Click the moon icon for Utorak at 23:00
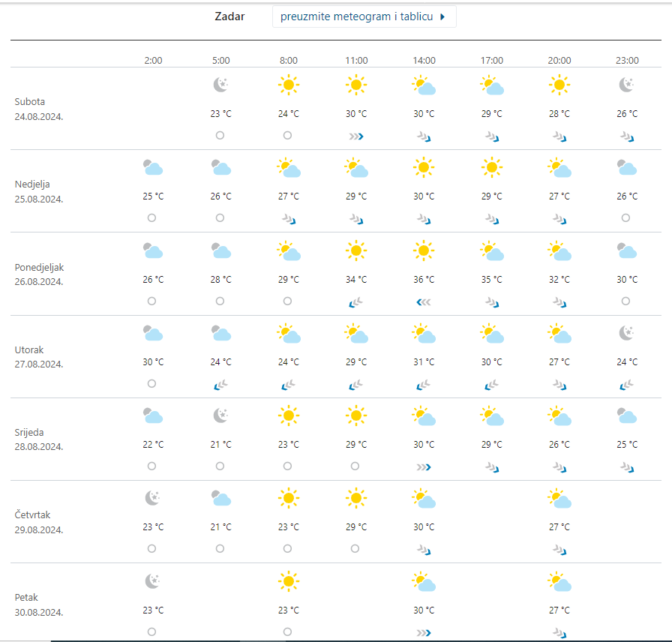 click(x=627, y=333)
